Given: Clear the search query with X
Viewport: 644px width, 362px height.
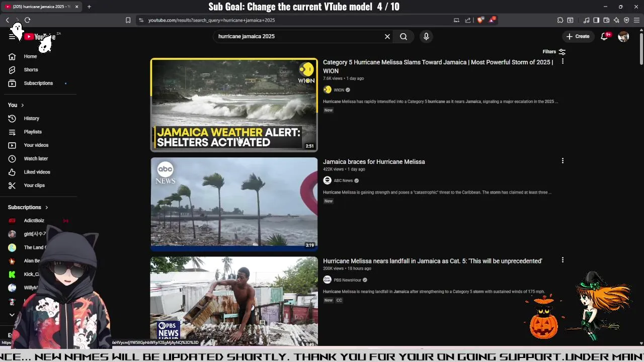Looking at the screenshot, I should (x=387, y=36).
